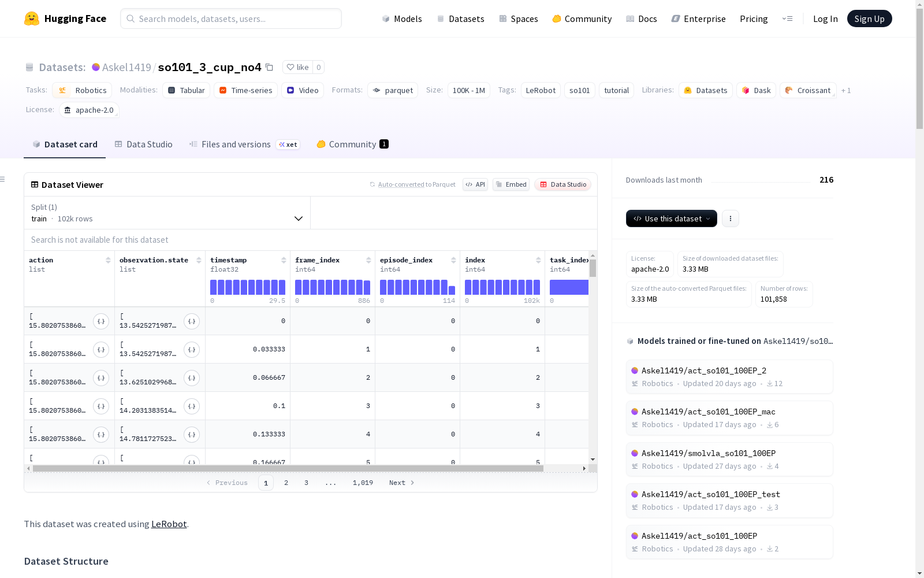Open Data Studio from the viewer header
Screen dimensions: 924x578
[562, 184]
